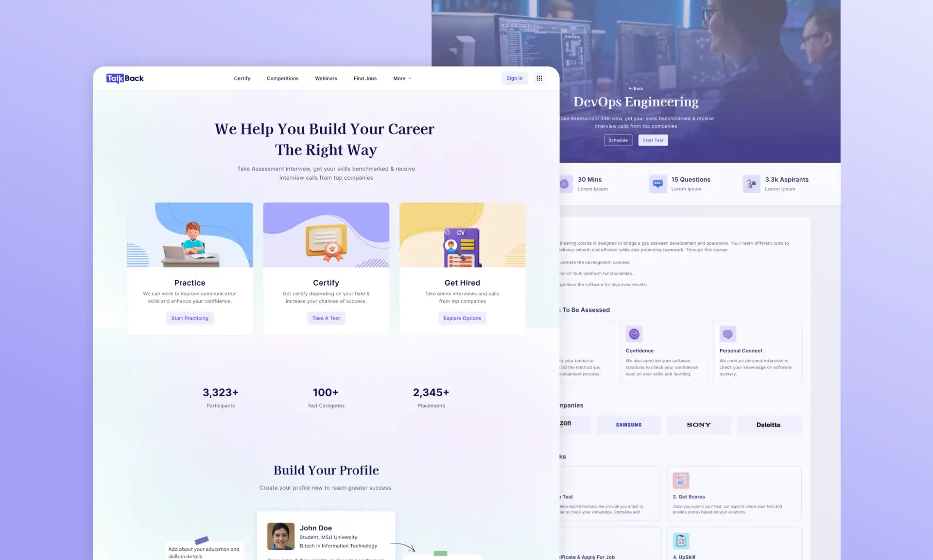Click the grid/apps icon top right
This screenshot has height=560, width=933.
pos(539,78)
